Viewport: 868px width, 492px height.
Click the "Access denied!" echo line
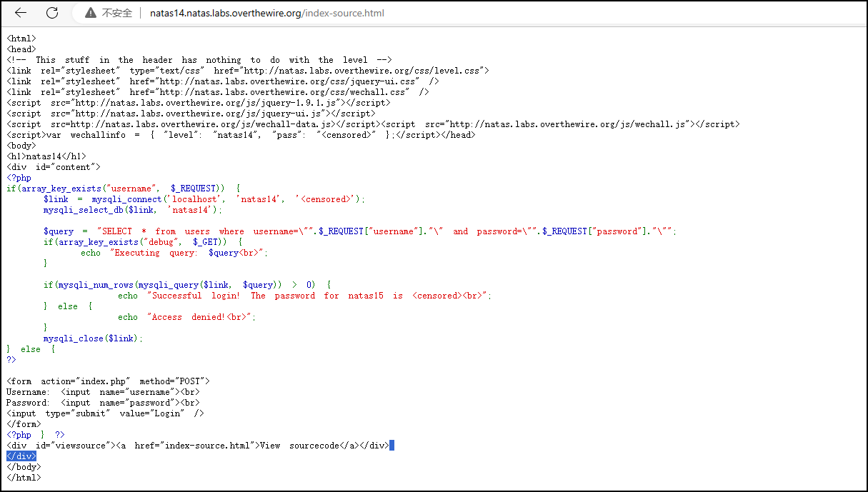click(x=186, y=317)
